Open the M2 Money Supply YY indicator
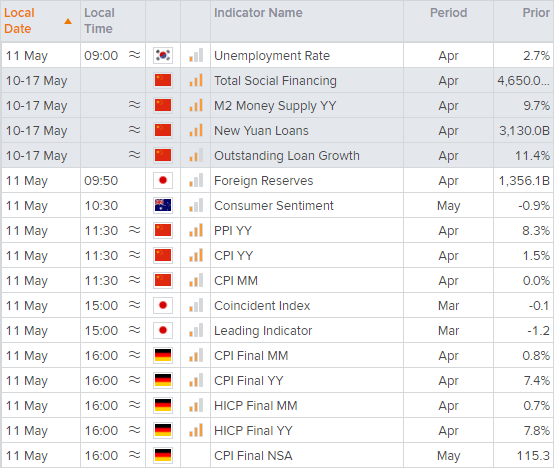554x468 pixels. point(275,106)
